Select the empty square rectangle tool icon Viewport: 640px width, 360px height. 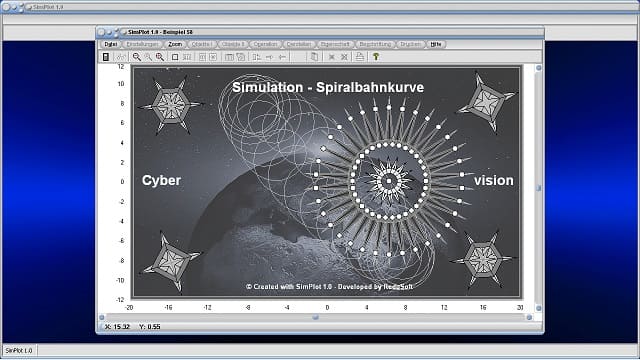175,57
